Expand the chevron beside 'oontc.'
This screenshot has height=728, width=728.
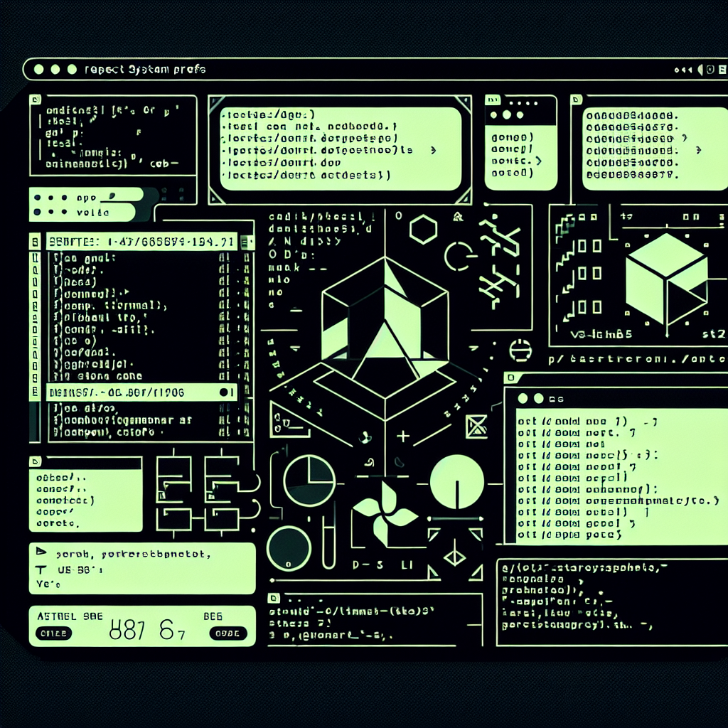tap(539, 161)
